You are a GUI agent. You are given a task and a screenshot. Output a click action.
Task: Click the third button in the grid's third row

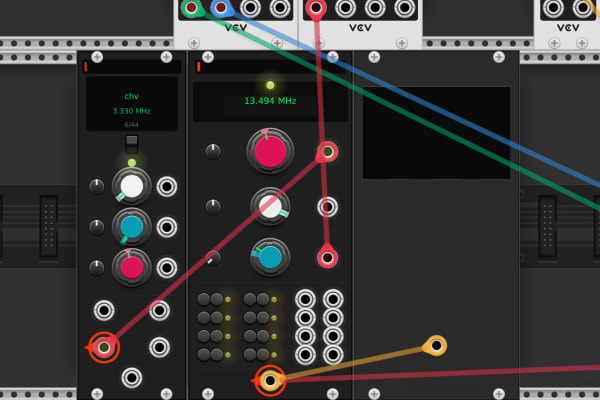[x=250, y=336]
